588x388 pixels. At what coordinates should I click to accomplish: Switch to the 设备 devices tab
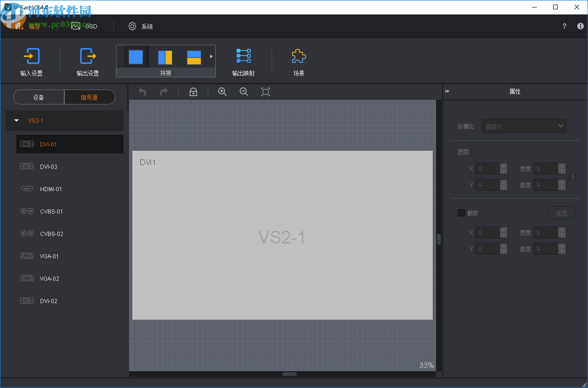(x=39, y=97)
